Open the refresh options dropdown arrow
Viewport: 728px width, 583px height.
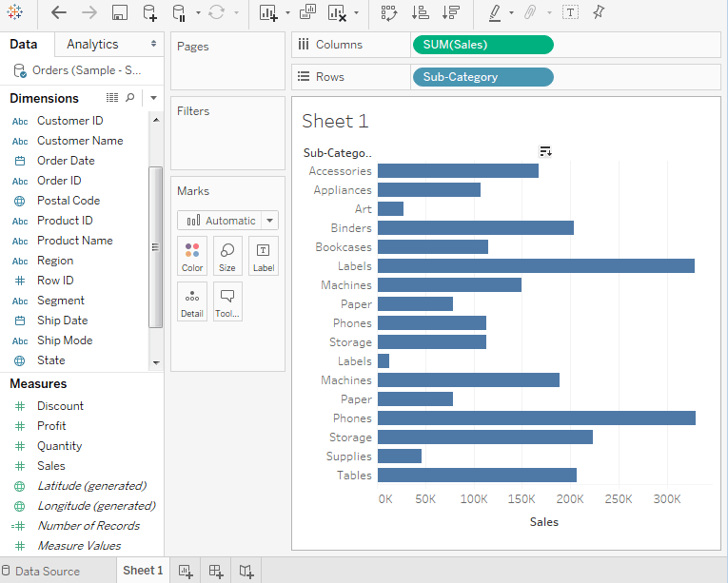[236, 13]
